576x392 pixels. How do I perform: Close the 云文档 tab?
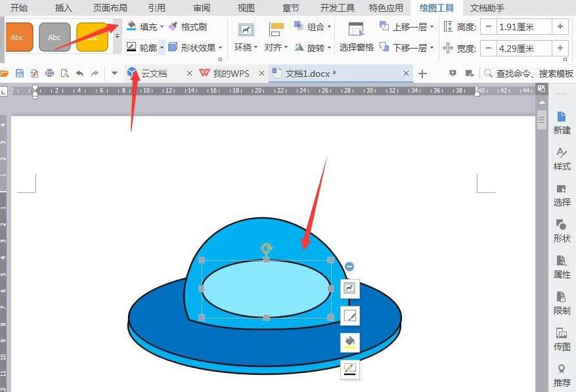coord(189,74)
